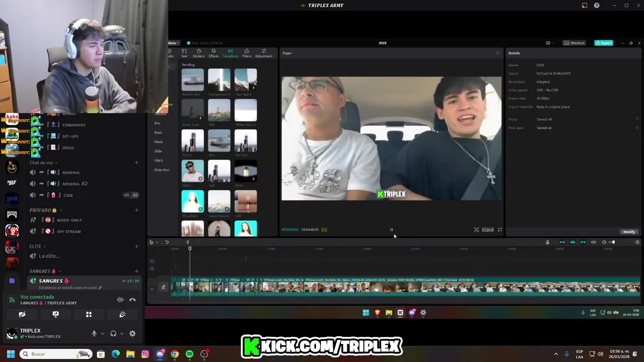This screenshot has width=644, height=362.
Task: Click the timeline zoom-out icon
Action: tap(604, 242)
